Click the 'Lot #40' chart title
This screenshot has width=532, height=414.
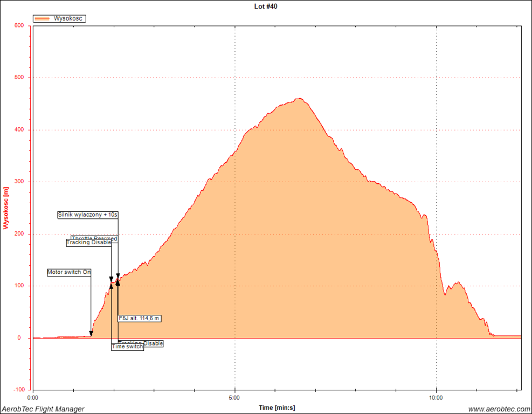[x=266, y=6]
